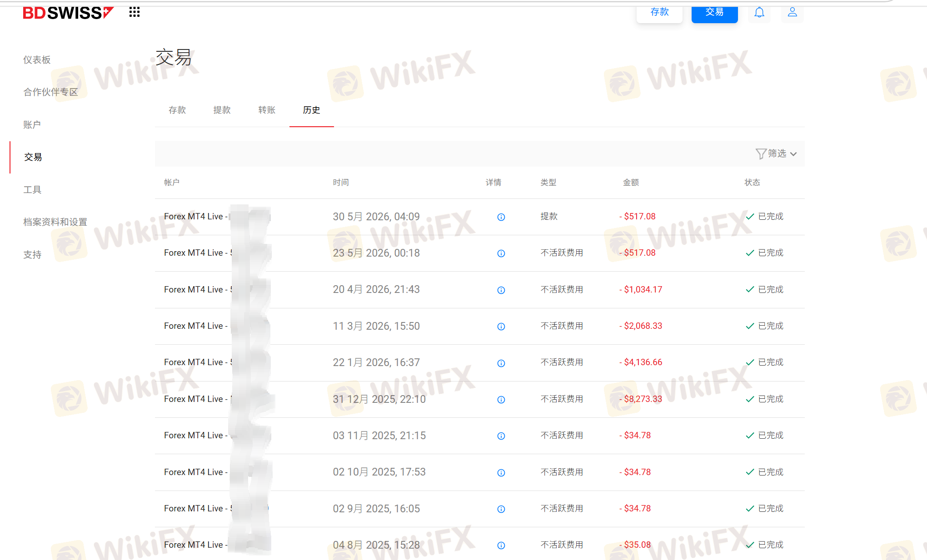Viewport: 927px width, 560px height.
Task: Open details info for 20 4月 2026 row
Action: [x=501, y=290]
